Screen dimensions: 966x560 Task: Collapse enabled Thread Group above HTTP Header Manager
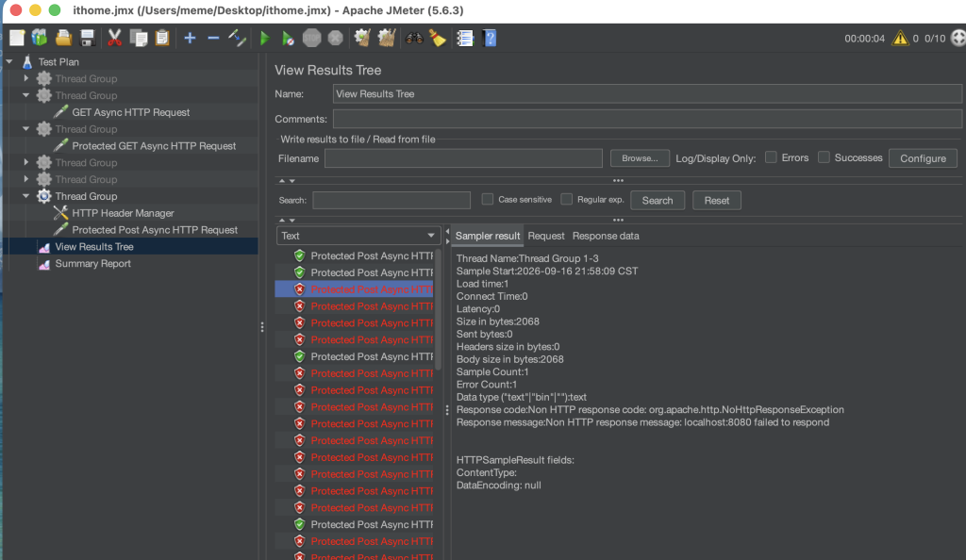[x=25, y=196]
